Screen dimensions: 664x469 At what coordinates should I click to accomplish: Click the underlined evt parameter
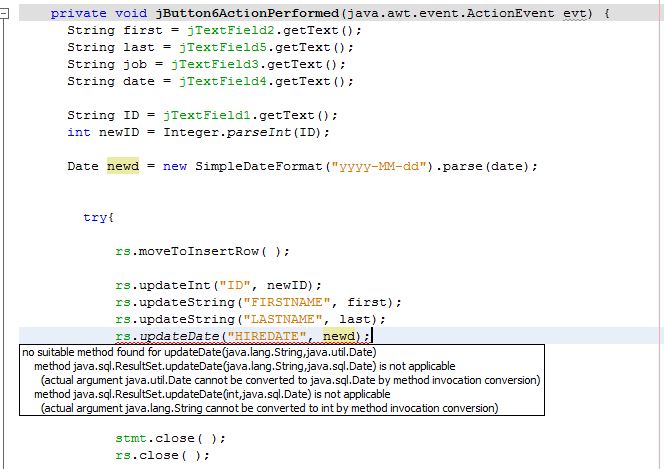pyautogui.click(x=581, y=13)
